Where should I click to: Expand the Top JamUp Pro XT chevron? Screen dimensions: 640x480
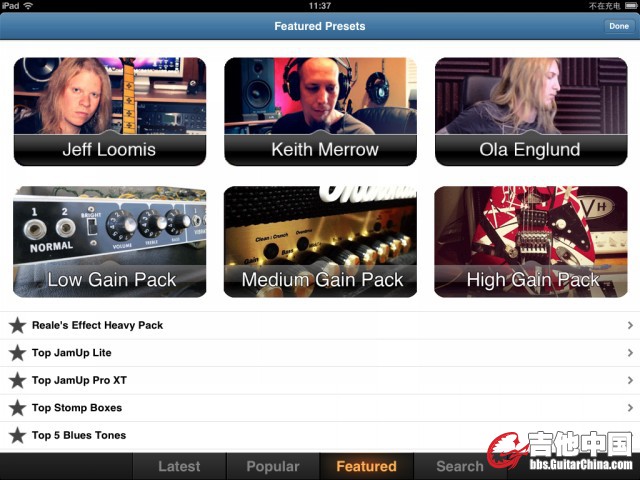pyautogui.click(x=630, y=380)
